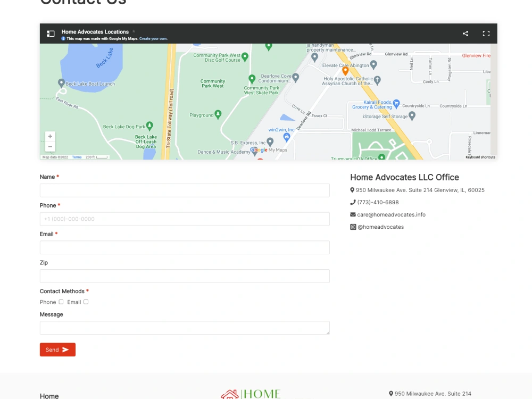
Task: Open the map sidebar panel icon
Action: tap(51, 34)
